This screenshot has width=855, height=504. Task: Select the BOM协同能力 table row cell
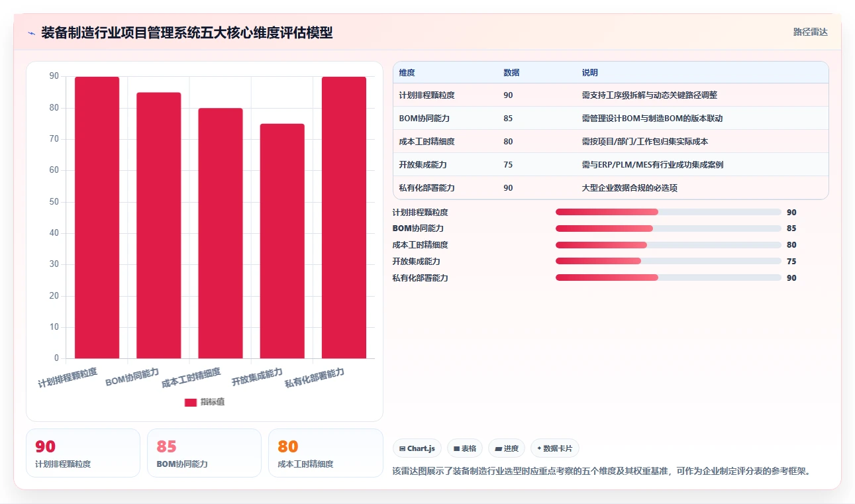tap(425, 119)
